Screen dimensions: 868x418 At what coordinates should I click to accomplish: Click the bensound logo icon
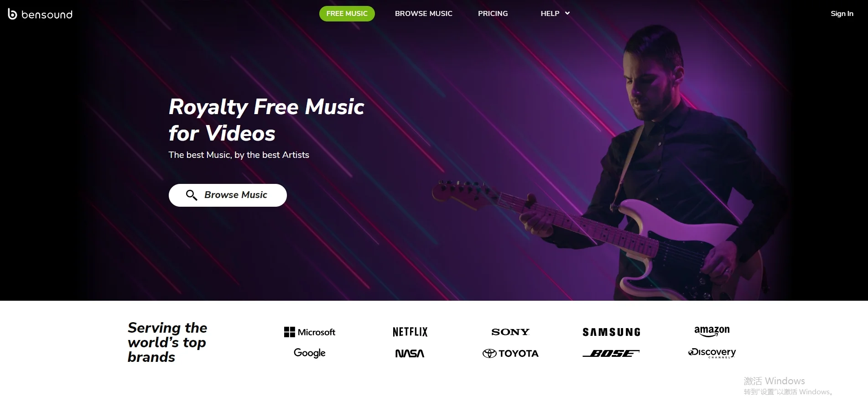(x=12, y=14)
